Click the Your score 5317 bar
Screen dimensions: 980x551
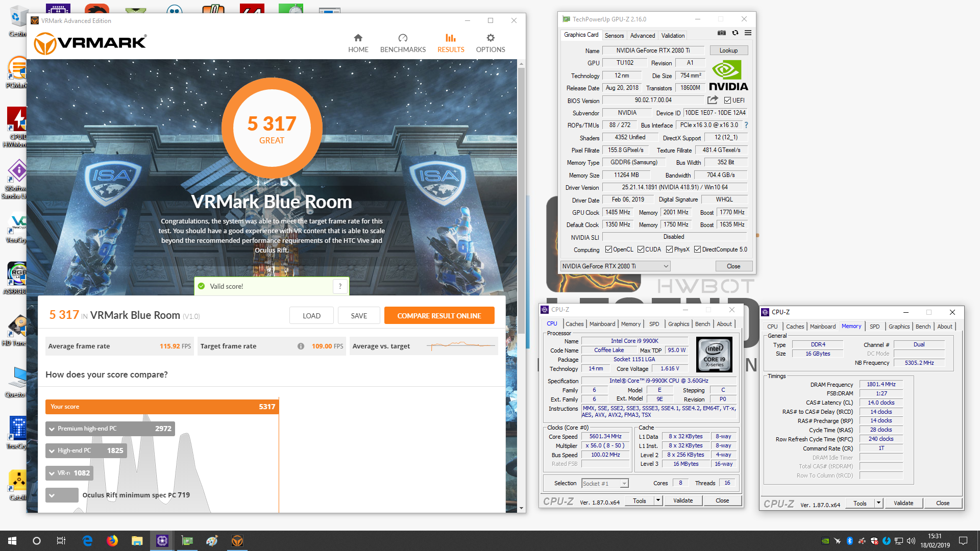(x=162, y=407)
